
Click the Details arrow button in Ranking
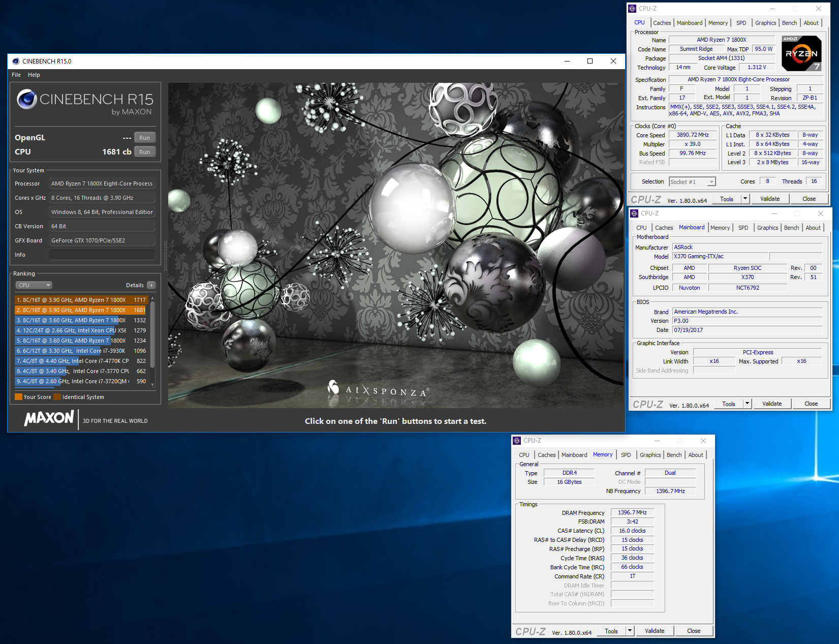click(x=151, y=285)
